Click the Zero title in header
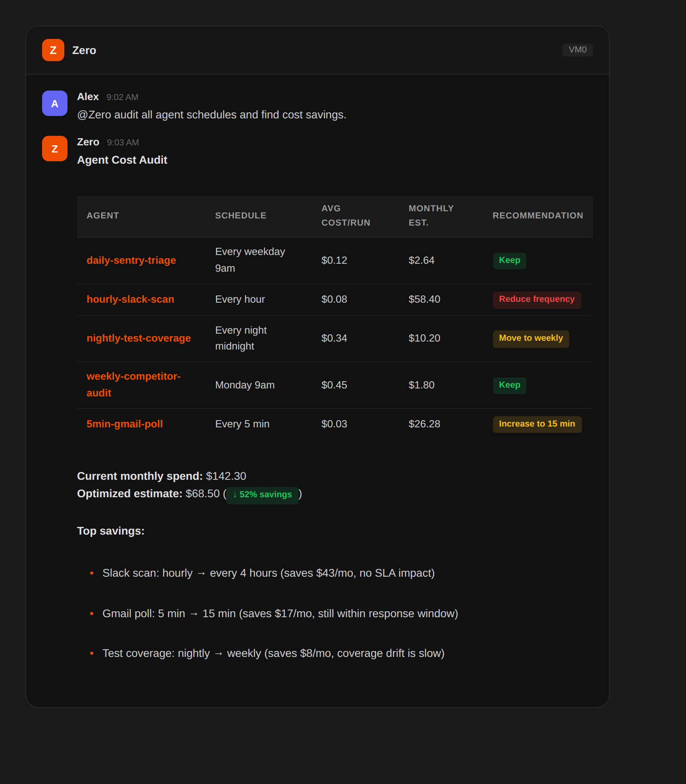 click(84, 50)
